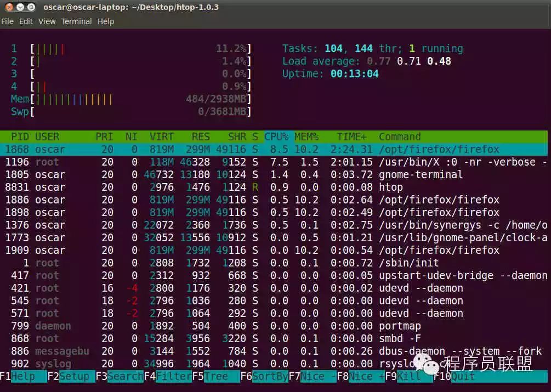The height and width of the screenshot is (392, 551).
Task: Open the View menu
Action: tap(47, 21)
